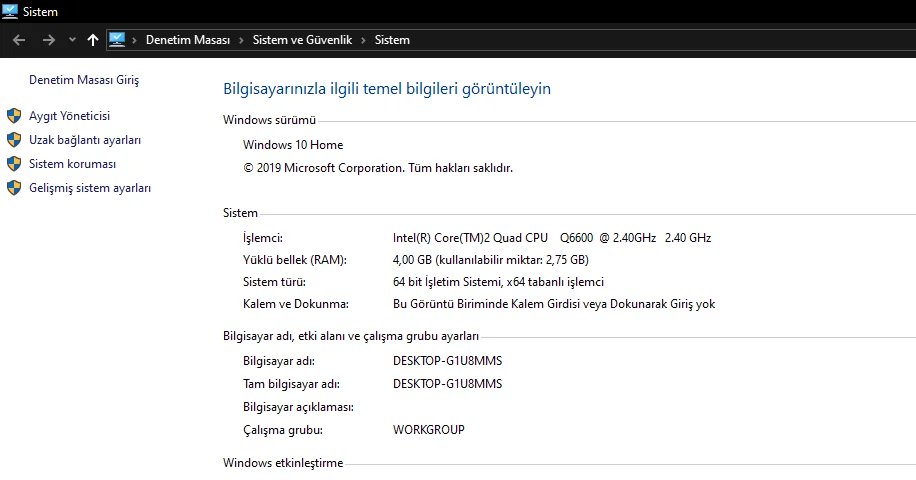
Task: Click the Bilgisayarınızla ilgili temel bilgileri heading
Action: pyautogui.click(x=387, y=89)
